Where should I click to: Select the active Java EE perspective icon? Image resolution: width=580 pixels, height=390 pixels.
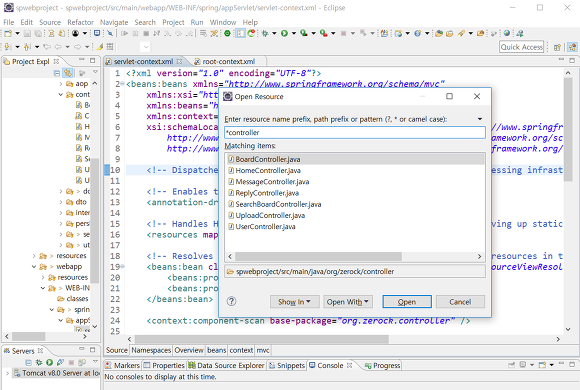tap(572, 47)
